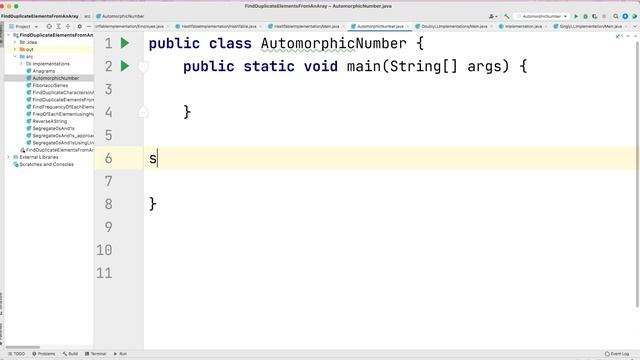Show hidden editor tabs dropdown chevron
The width and height of the screenshot is (640, 360).
click(x=635, y=26)
